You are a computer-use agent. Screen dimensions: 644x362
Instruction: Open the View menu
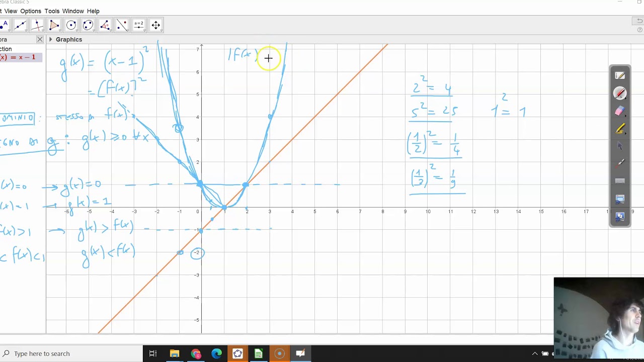[10, 11]
